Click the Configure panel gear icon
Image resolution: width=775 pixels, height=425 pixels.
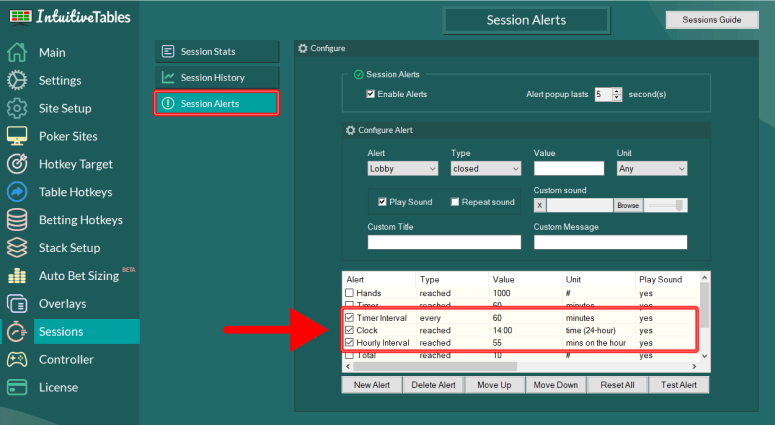[302, 48]
